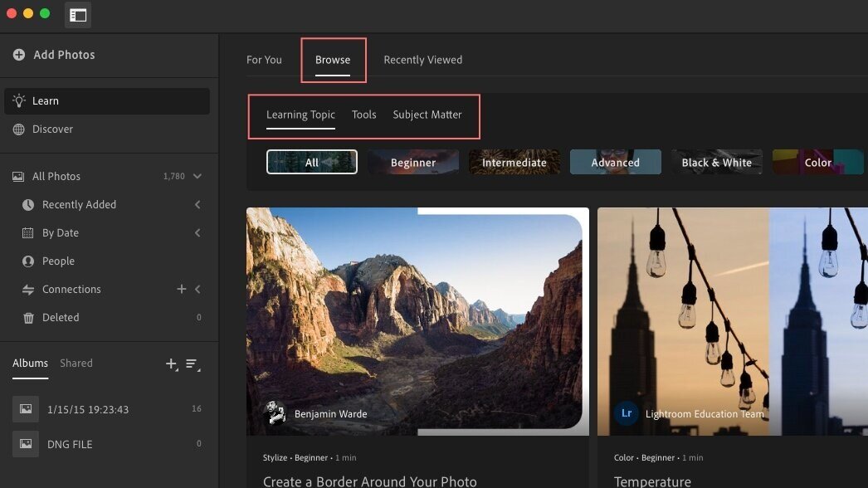Click the Add Photos plus icon
Image resolution: width=868 pixels, height=488 pixels.
[x=19, y=54]
